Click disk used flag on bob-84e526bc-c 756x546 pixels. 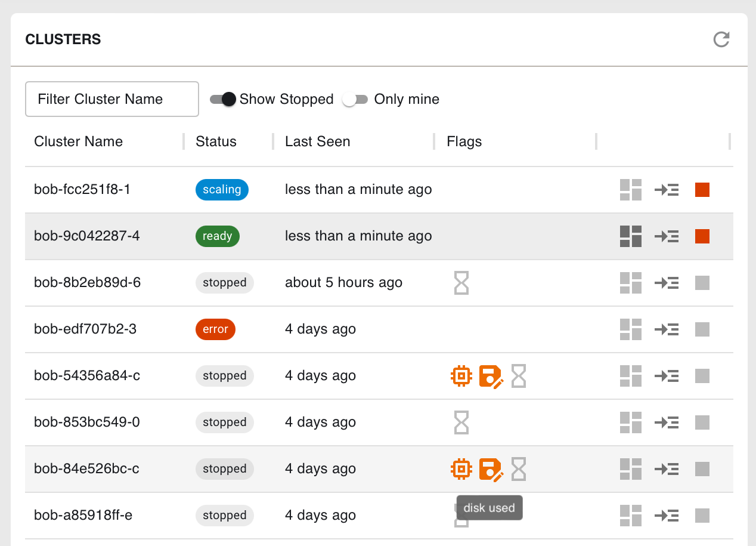coord(491,470)
